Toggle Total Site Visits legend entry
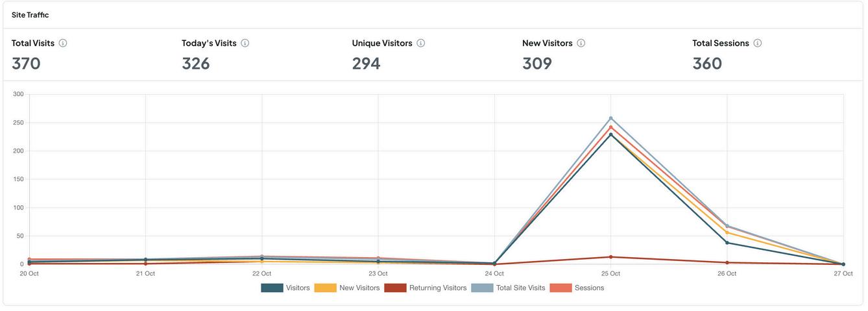 [x=508, y=288]
